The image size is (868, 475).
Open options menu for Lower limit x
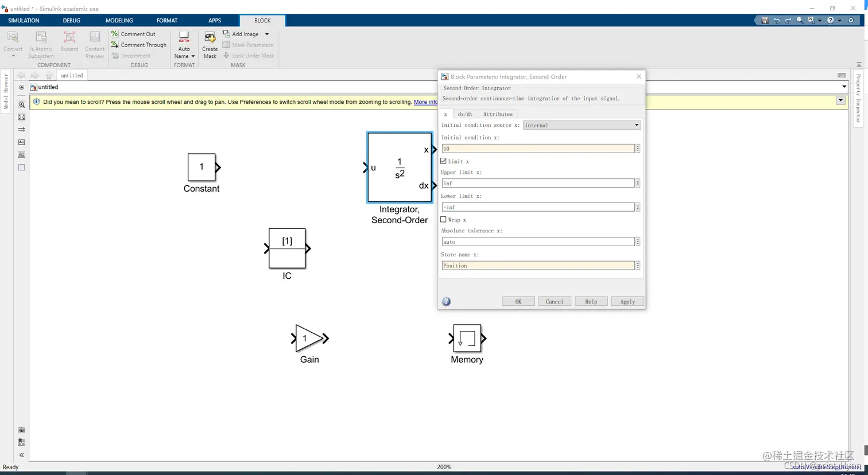[638, 207]
